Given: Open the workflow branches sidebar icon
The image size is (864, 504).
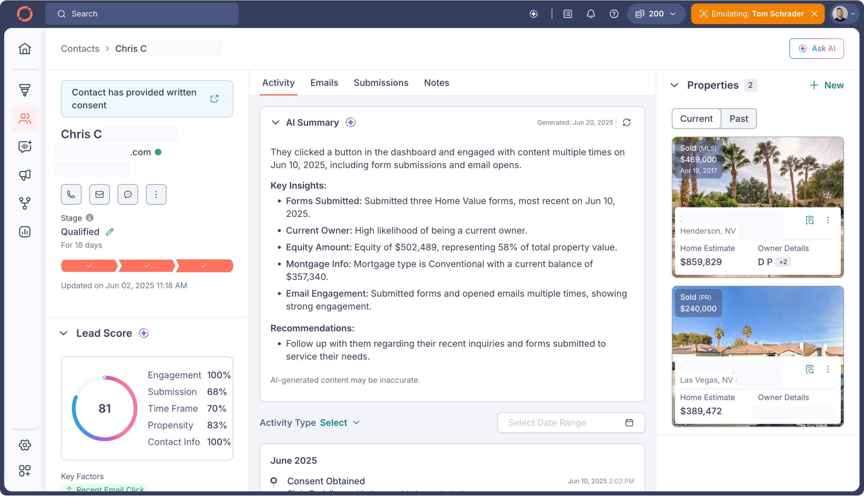Looking at the screenshot, I should pyautogui.click(x=25, y=204).
